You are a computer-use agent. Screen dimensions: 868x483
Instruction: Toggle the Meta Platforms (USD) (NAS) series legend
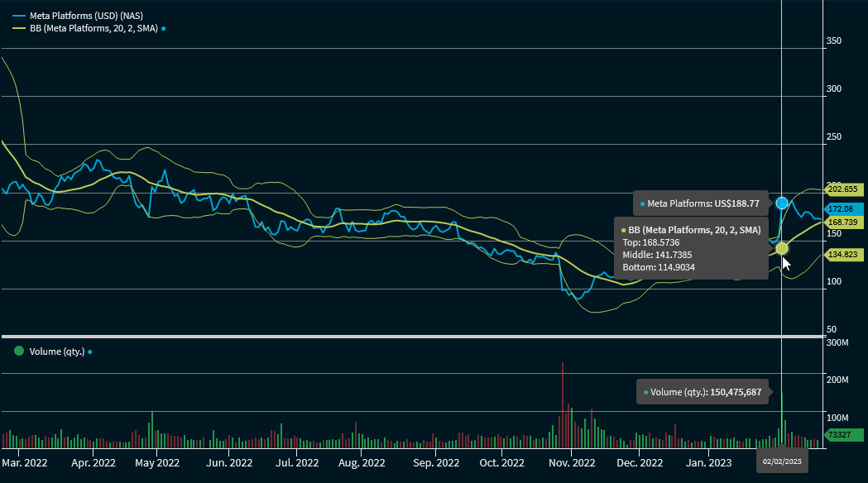76,15
